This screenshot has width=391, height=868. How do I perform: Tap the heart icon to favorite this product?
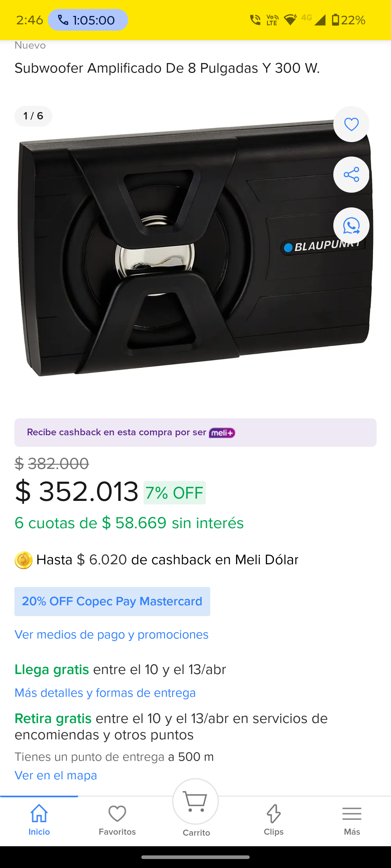351,124
